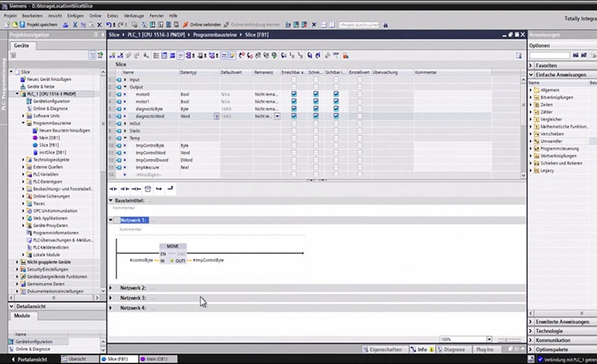Uncheck Erreichbar checkbox for motor1

[294, 101]
